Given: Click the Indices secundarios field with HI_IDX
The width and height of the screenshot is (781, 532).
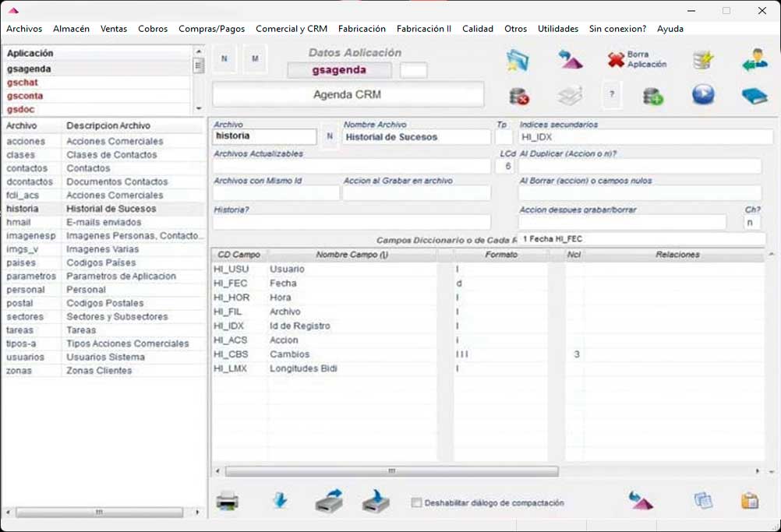Looking at the screenshot, I should point(645,137).
